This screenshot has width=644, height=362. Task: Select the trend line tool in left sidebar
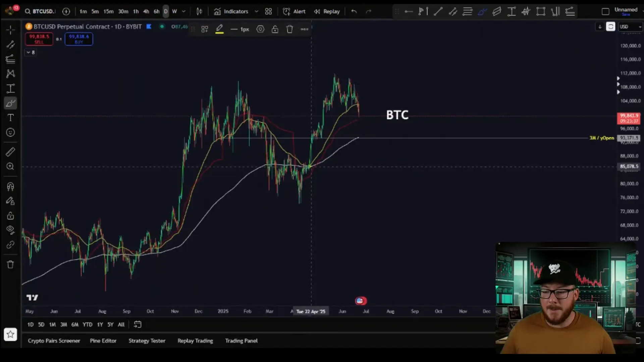click(10, 45)
